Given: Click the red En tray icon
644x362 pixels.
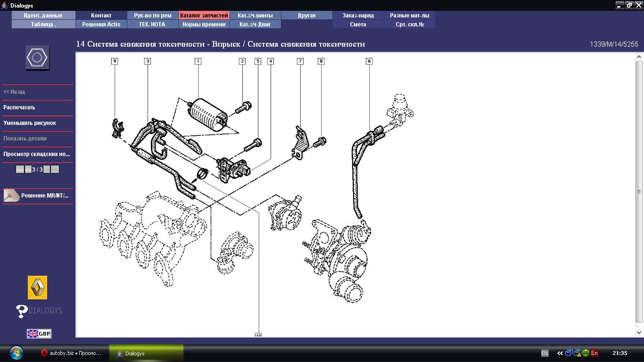Looking at the screenshot, I should click(594, 353).
